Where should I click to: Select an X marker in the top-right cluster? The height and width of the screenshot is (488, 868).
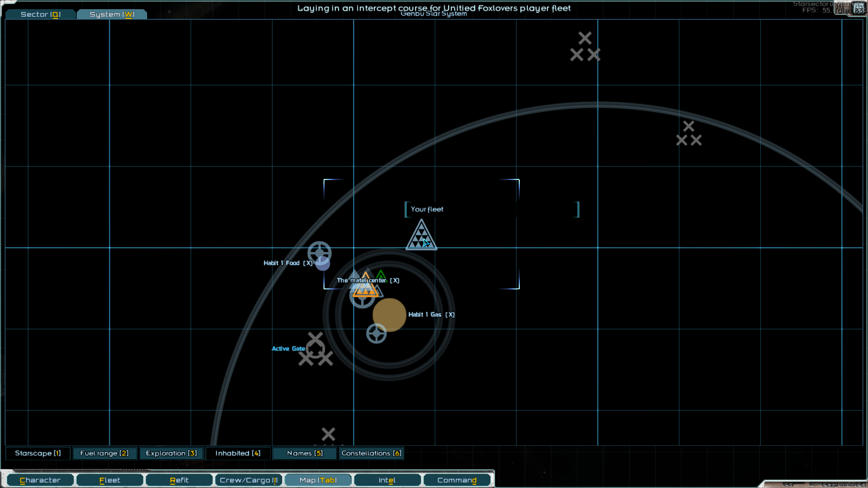[x=585, y=38]
